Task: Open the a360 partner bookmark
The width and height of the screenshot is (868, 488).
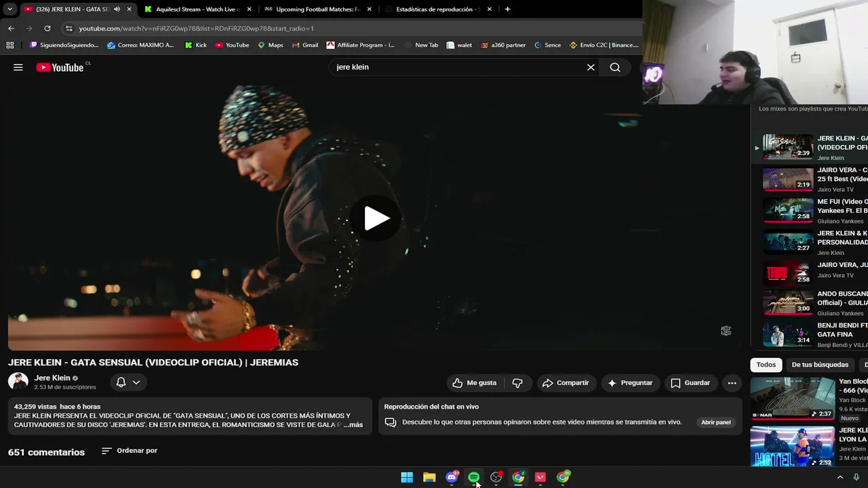Action: tap(503, 45)
